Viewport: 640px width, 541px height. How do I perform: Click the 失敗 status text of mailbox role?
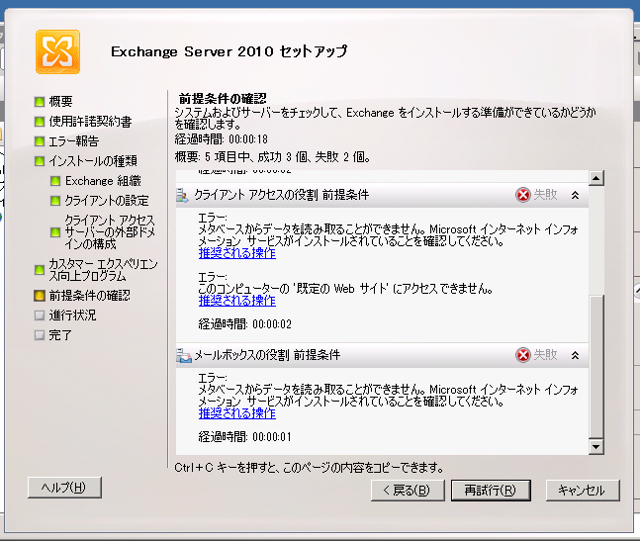point(545,355)
